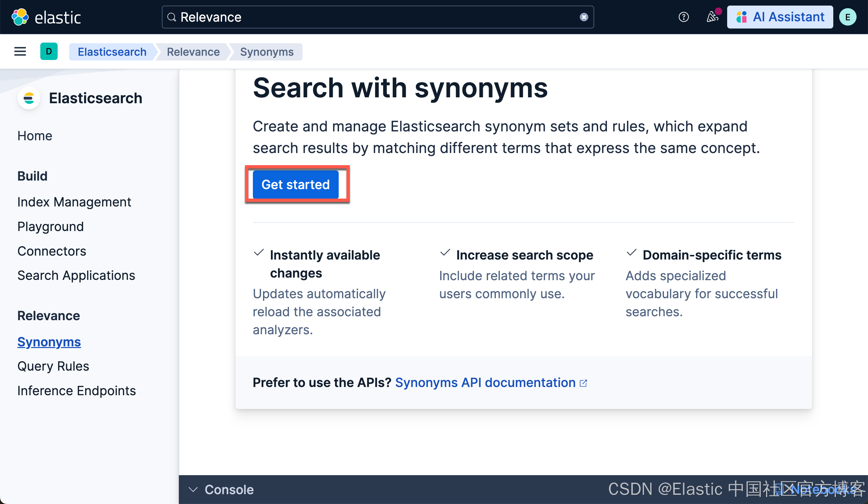Screen dimensions: 868x504
Task: Open Inference Endpoints from the sidebar
Action: [76, 390]
